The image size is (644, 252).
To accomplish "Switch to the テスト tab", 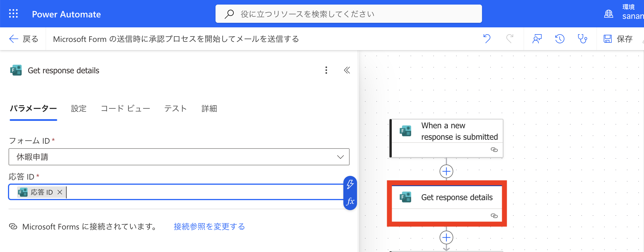I will tap(176, 109).
